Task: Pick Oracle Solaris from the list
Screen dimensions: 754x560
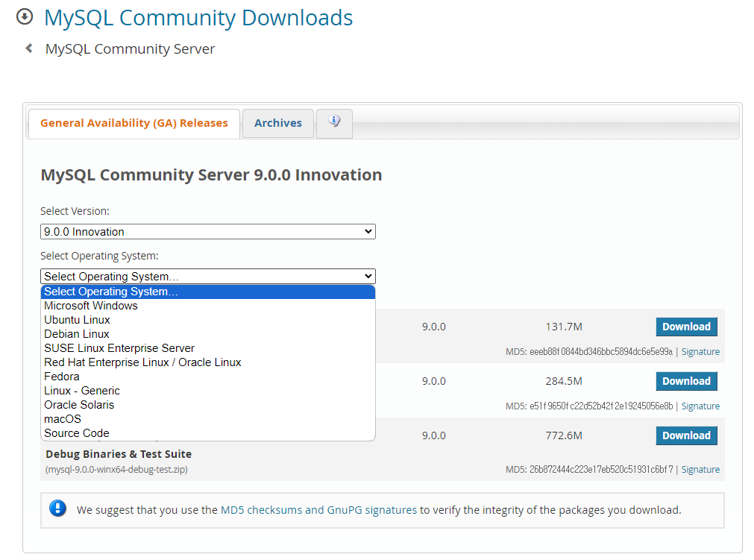Action: (x=208, y=405)
